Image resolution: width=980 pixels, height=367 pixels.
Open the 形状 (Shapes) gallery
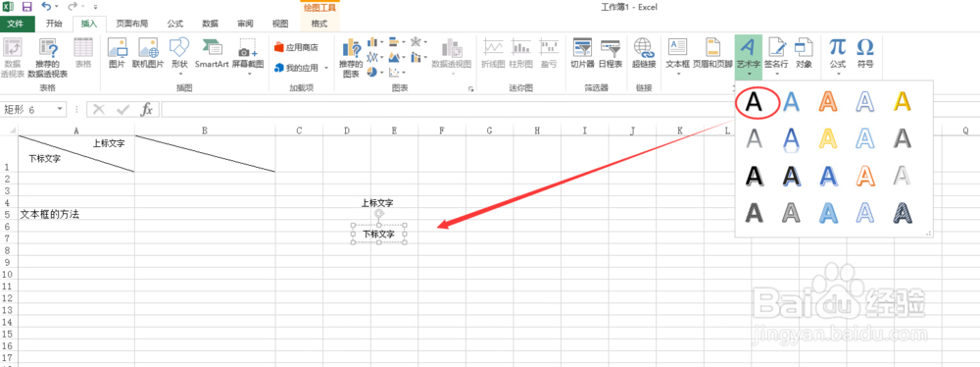click(179, 56)
